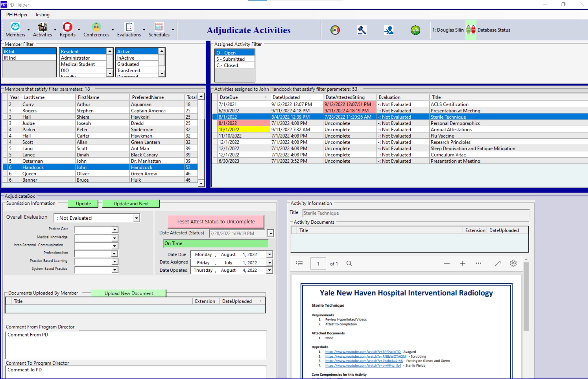Open the Testing menu
Viewport: 588px width, 379px height.
tap(42, 15)
